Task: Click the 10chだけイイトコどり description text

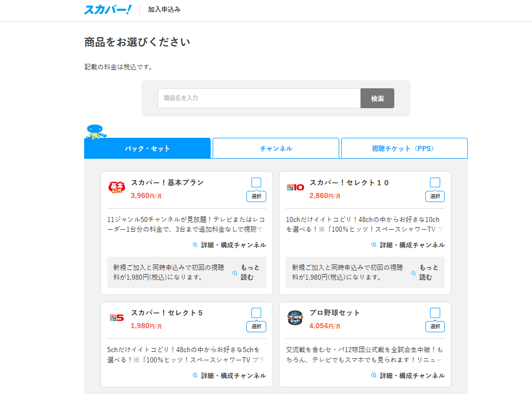Action: tap(365, 225)
